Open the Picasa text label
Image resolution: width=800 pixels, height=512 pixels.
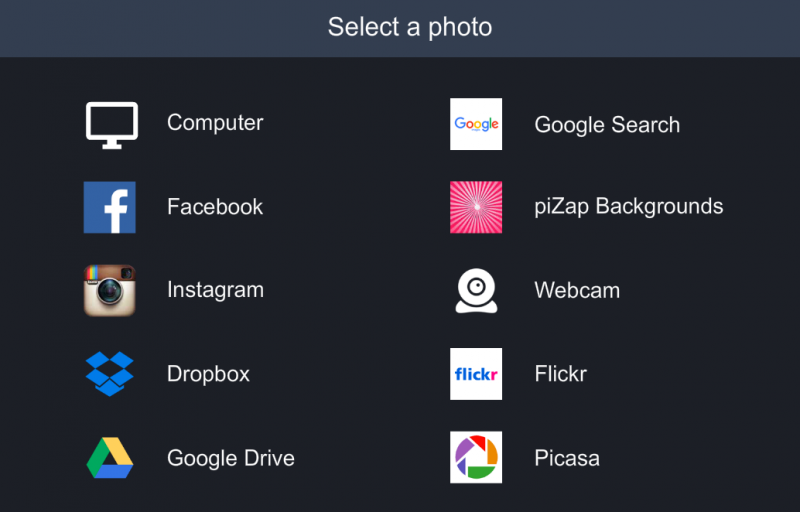tap(567, 458)
